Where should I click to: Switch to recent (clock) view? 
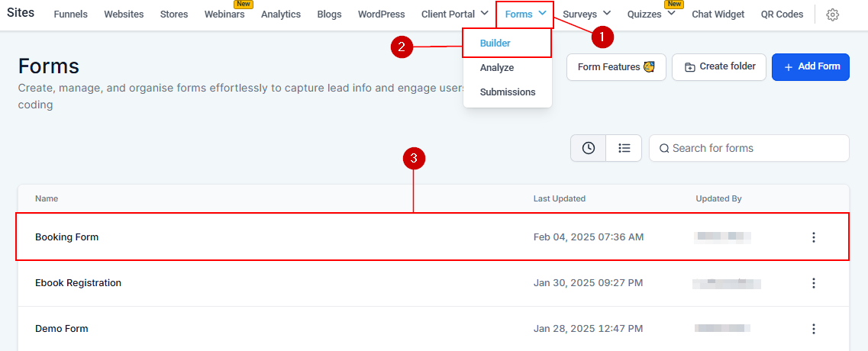589,148
